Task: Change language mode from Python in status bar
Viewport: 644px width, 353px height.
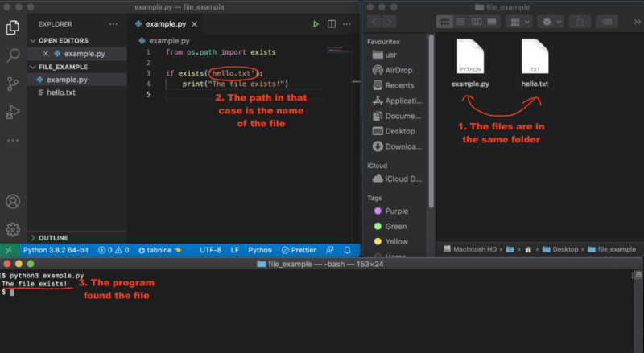Action: [x=259, y=250]
